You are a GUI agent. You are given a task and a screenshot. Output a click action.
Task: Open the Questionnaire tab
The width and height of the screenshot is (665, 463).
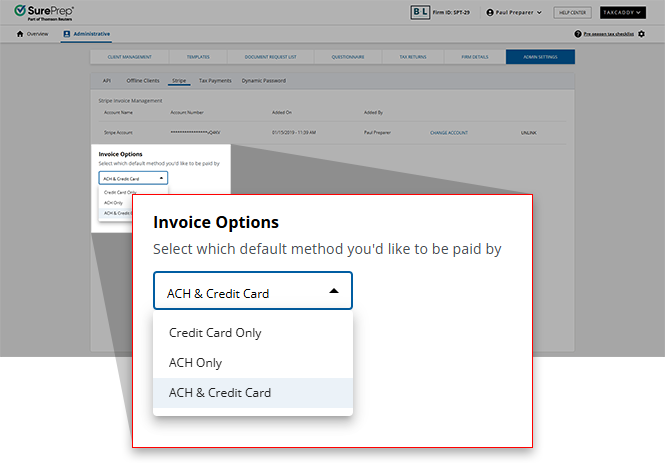(x=348, y=57)
